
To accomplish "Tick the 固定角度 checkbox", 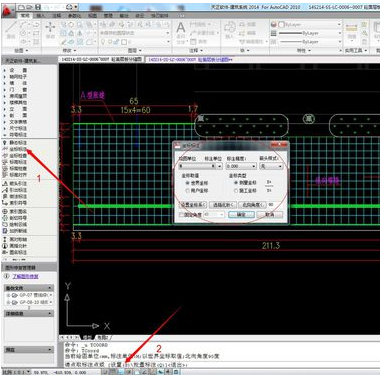I will coord(182,215).
